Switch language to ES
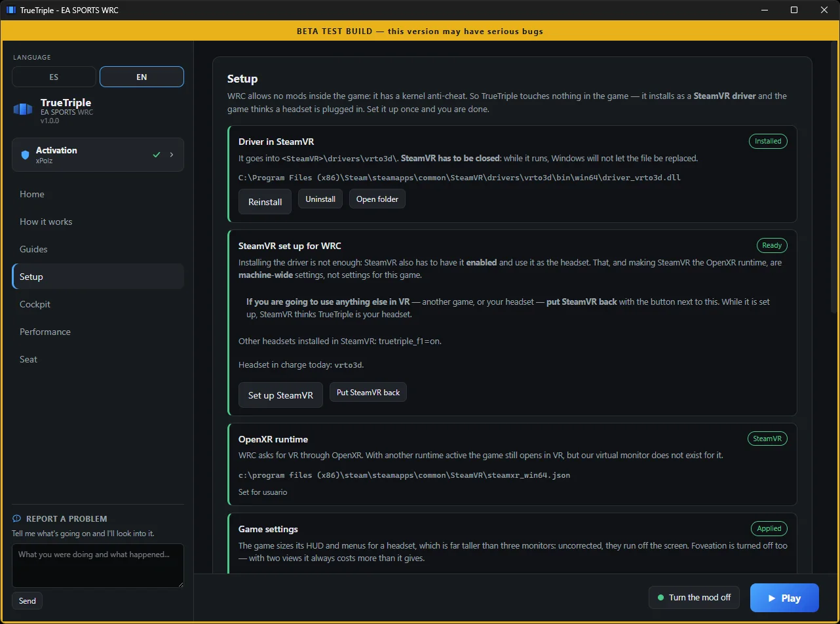Viewport: 840px width, 624px height. pyautogui.click(x=54, y=77)
